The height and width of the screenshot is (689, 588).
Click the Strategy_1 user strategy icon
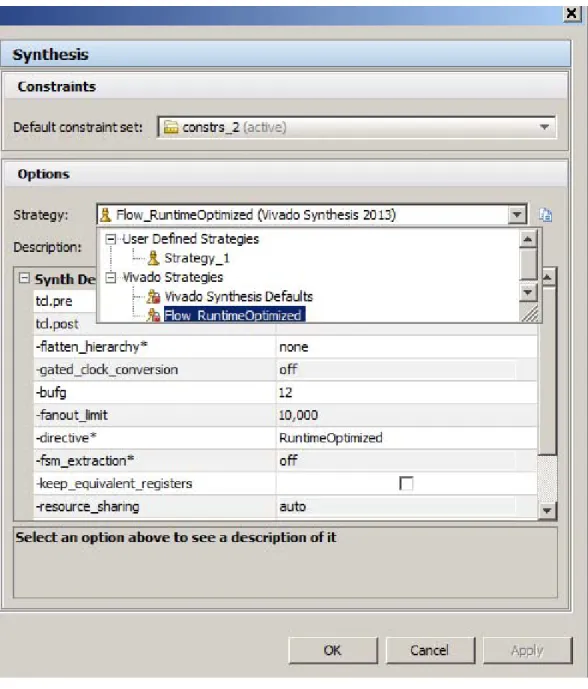point(153,258)
